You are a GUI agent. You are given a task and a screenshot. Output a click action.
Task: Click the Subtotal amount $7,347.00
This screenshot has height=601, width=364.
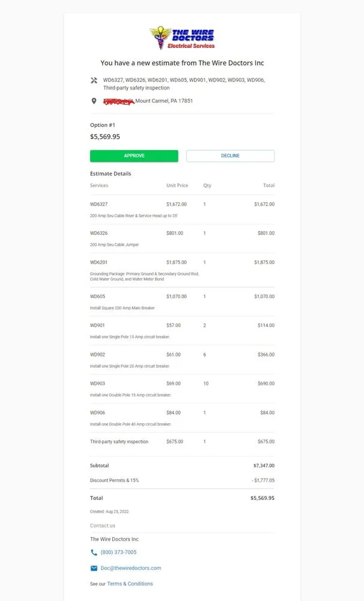pyautogui.click(x=264, y=466)
